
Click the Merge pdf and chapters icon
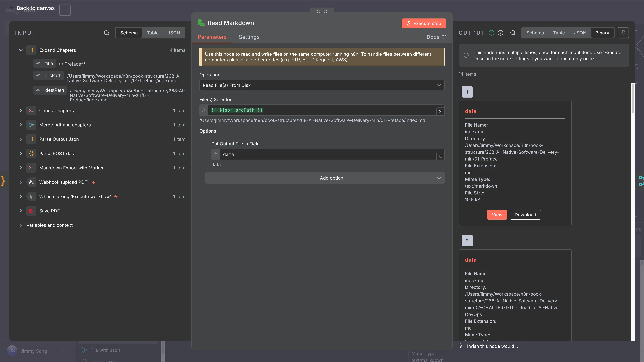pos(31,125)
